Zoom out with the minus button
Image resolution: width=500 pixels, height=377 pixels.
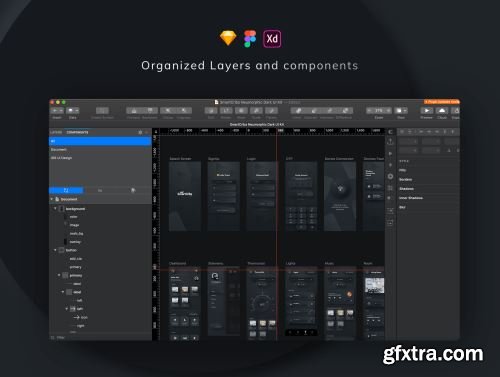click(369, 110)
